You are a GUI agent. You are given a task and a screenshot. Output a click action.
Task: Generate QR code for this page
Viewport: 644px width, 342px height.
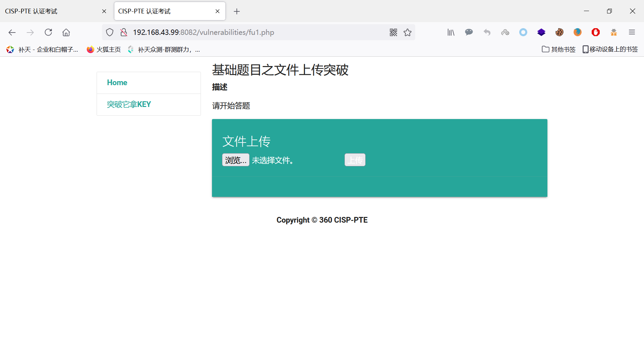pyautogui.click(x=393, y=32)
